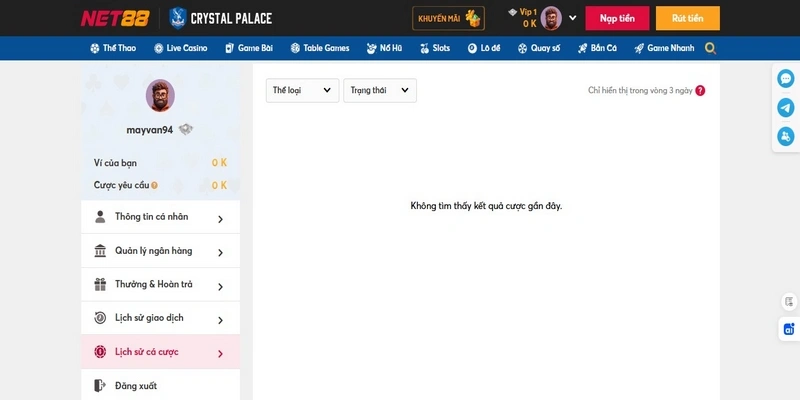Image resolution: width=800 pixels, height=400 pixels.
Task: Open the Lô đề menu
Action: (x=484, y=48)
